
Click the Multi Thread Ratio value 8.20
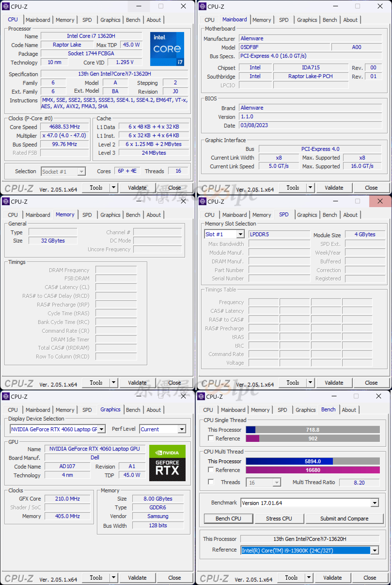359,482
